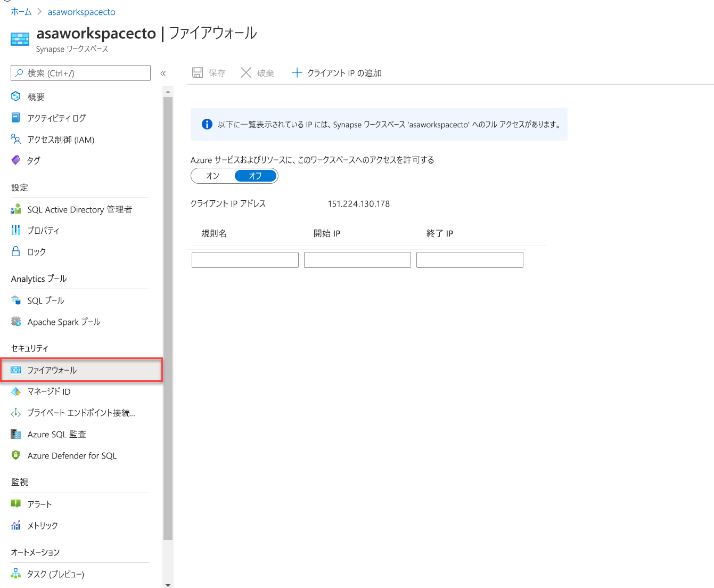Screen dimensions: 714x588
Task: Click the sidebar scroll down arrow
Action: coord(168,585)
